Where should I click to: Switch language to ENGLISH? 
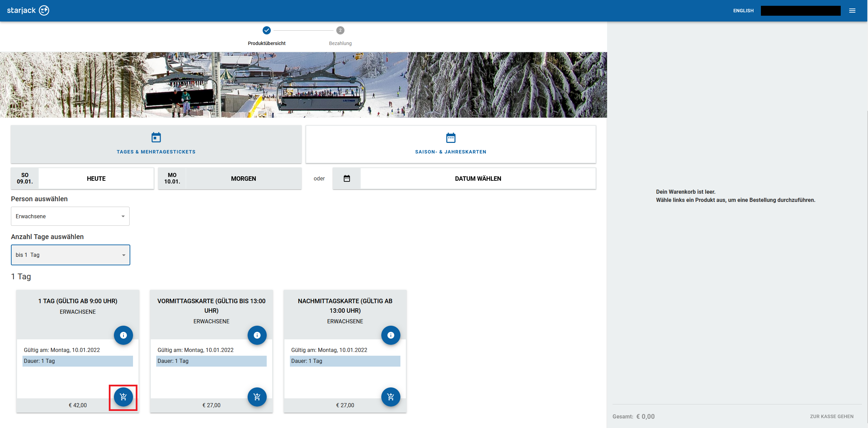point(743,11)
